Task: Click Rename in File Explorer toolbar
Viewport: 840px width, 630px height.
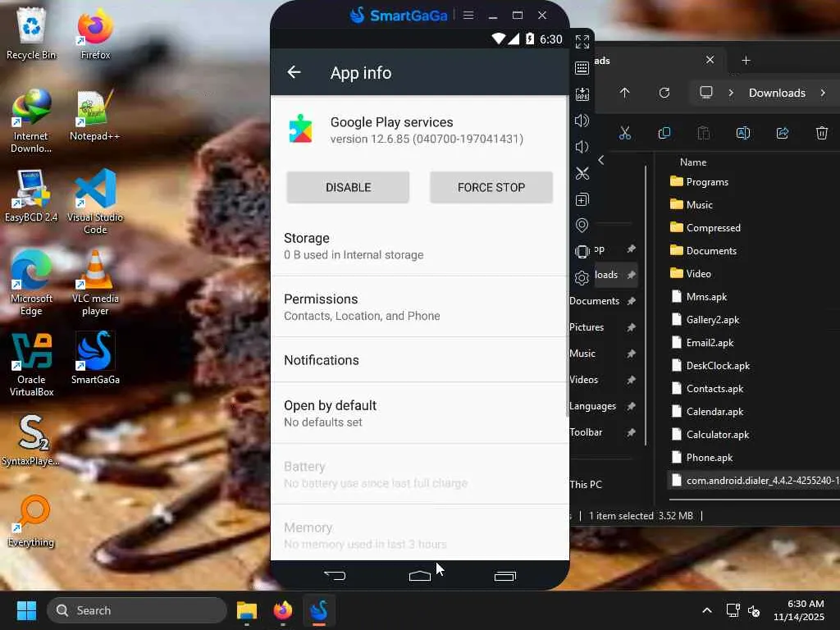Action: tap(743, 133)
